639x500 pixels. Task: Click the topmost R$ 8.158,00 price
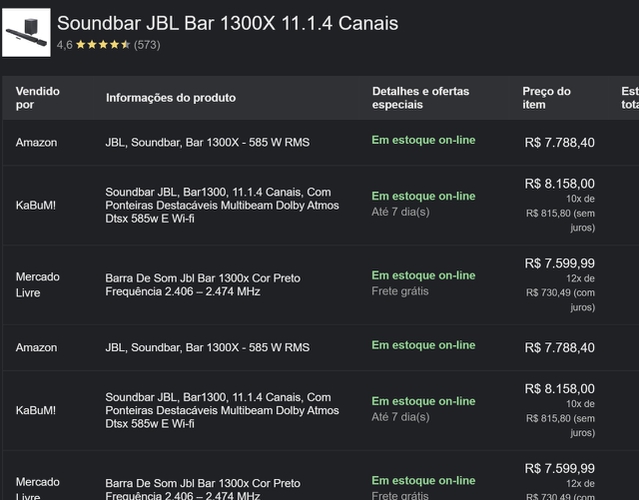pos(559,183)
